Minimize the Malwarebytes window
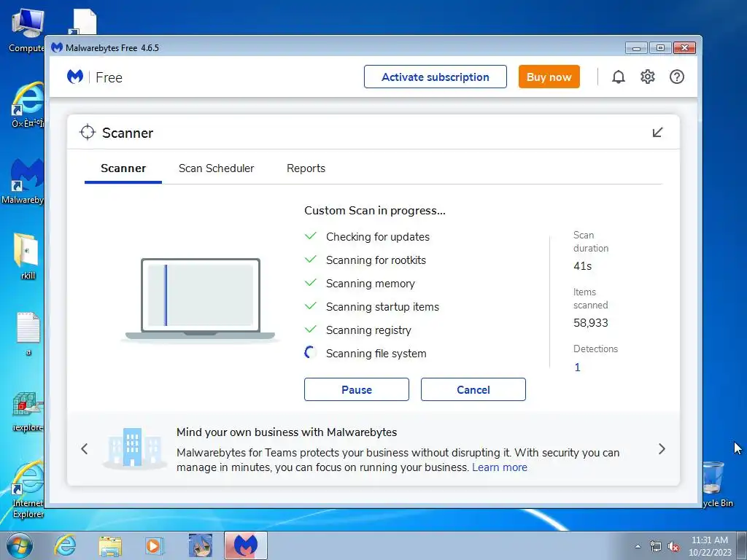747x560 pixels. point(636,47)
